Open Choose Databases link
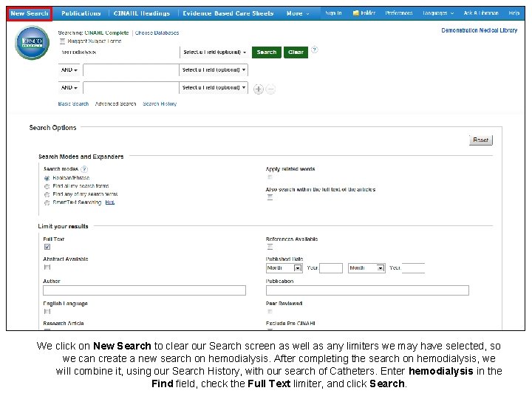The width and height of the screenshot is (532, 399). click(x=157, y=33)
